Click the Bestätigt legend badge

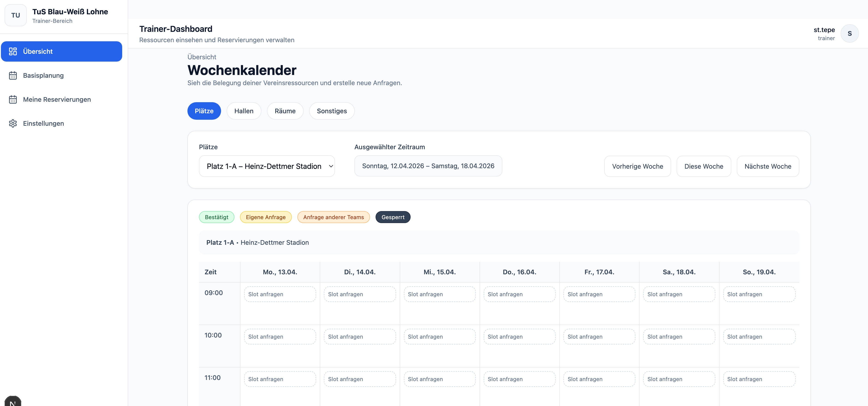point(217,217)
